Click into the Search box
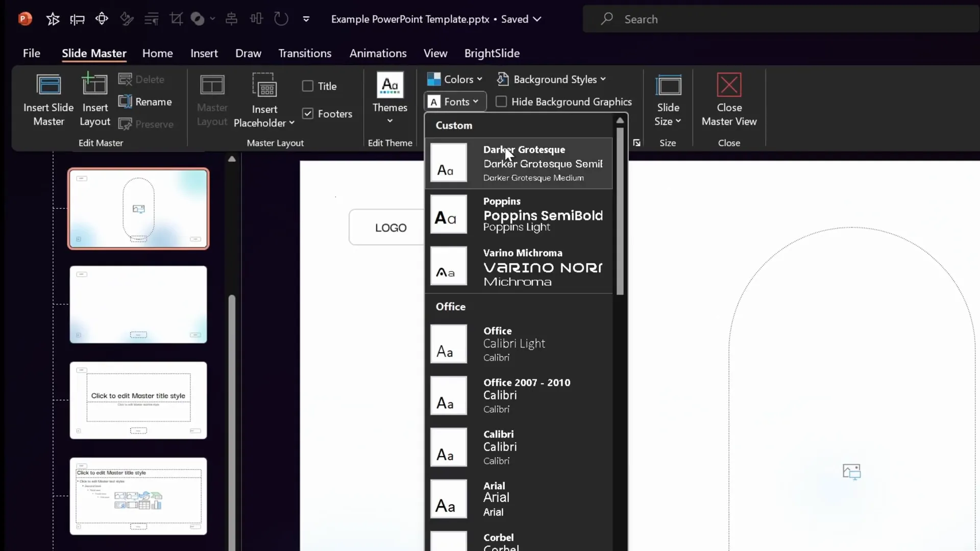This screenshot has height=551, width=980. (x=781, y=19)
